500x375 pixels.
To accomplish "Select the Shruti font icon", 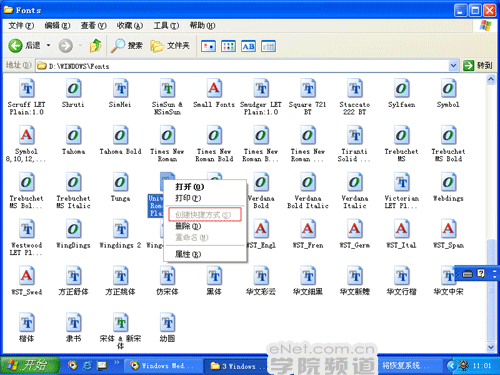I will [x=73, y=89].
